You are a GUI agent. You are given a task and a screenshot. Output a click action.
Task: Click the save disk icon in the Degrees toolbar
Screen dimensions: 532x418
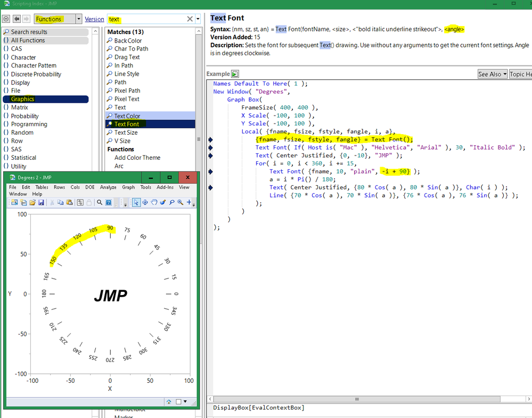click(x=41, y=202)
